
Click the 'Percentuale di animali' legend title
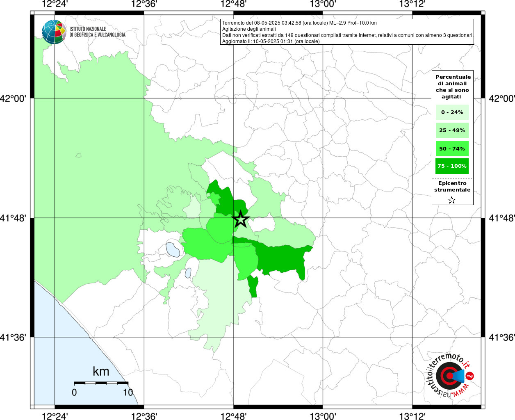tap(453, 87)
